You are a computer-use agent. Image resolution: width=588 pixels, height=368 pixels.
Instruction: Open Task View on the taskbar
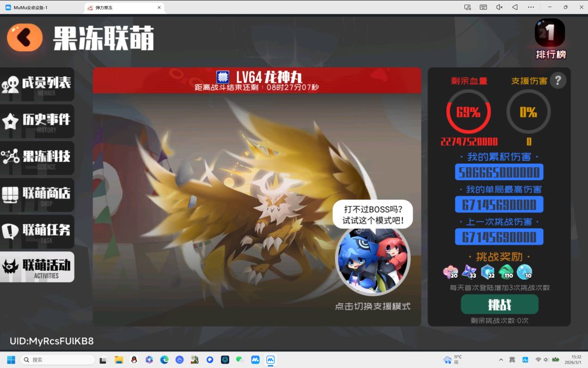pyautogui.click(x=103, y=360)
